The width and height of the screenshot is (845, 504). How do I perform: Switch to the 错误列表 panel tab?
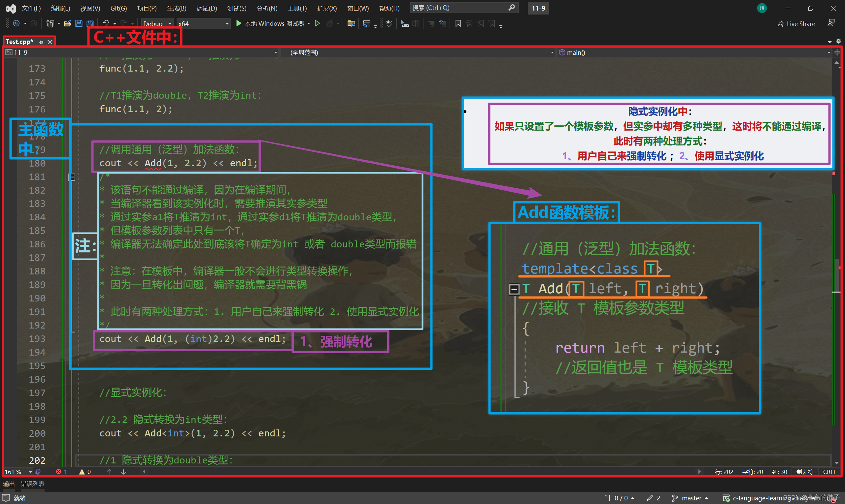(33, 484)
